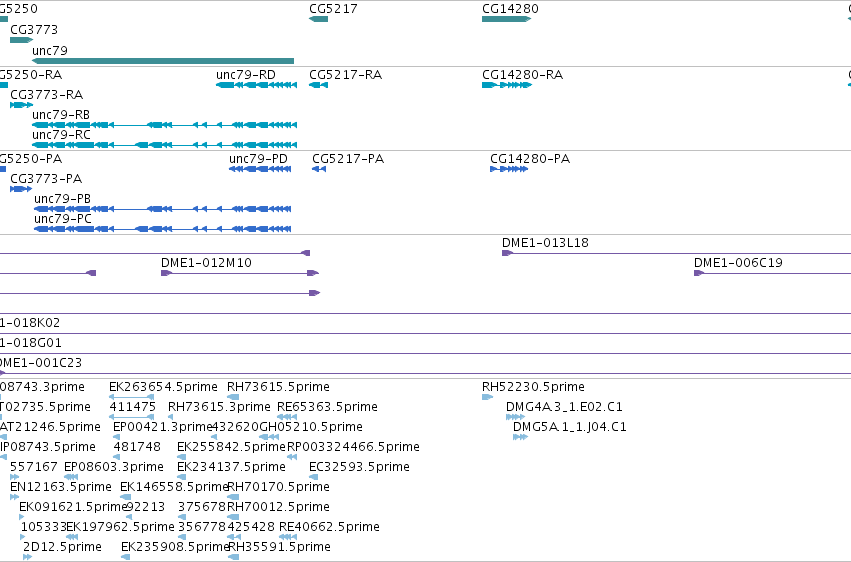Open the unc79-PD protein feature
Screen dimensions: 851x562
point(260,169)
